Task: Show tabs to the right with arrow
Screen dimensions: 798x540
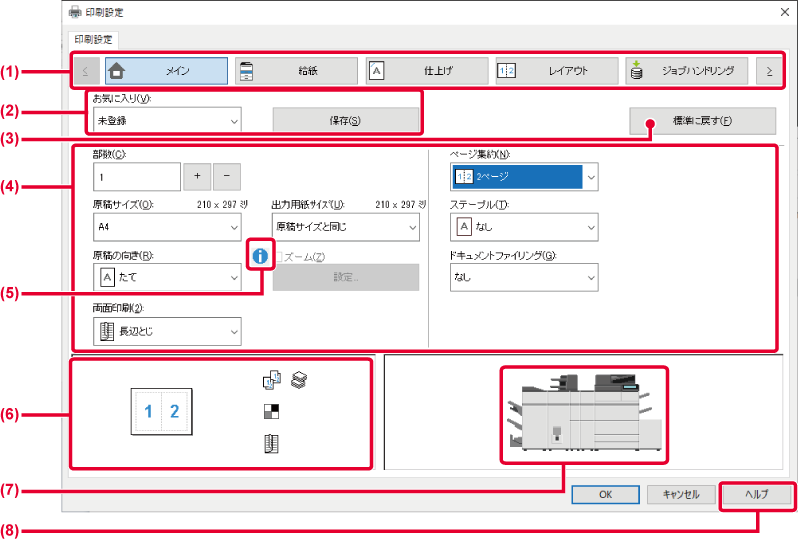Action: (769, 71)
